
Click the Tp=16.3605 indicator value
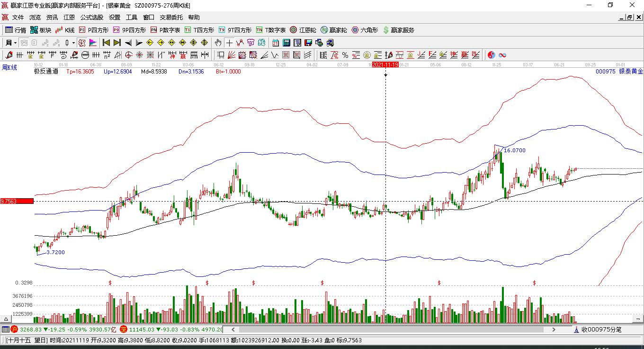pyautogui.click(x=80, y=72)
